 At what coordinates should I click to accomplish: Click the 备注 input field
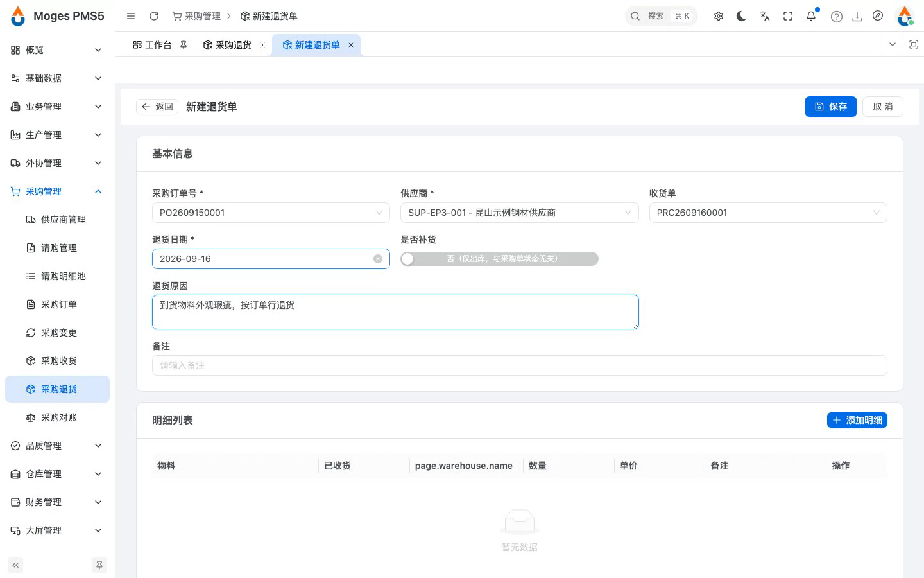[x=519, y=365]
